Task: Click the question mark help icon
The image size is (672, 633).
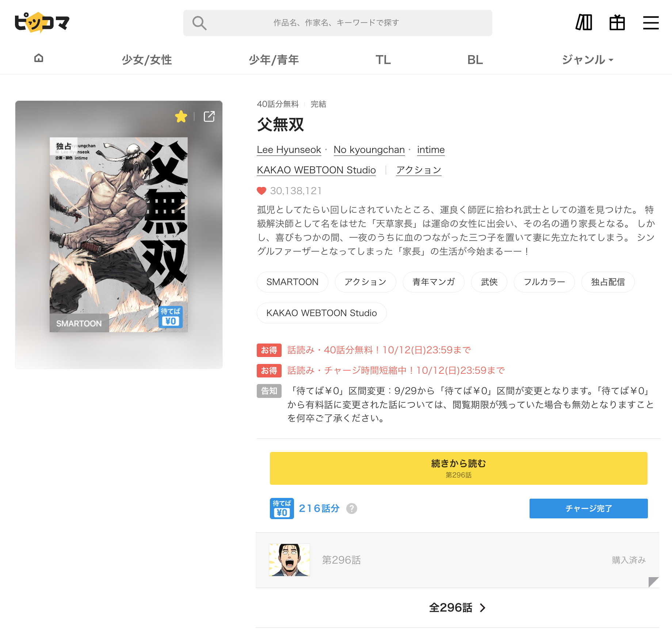Action: click(x=351, y=509)
